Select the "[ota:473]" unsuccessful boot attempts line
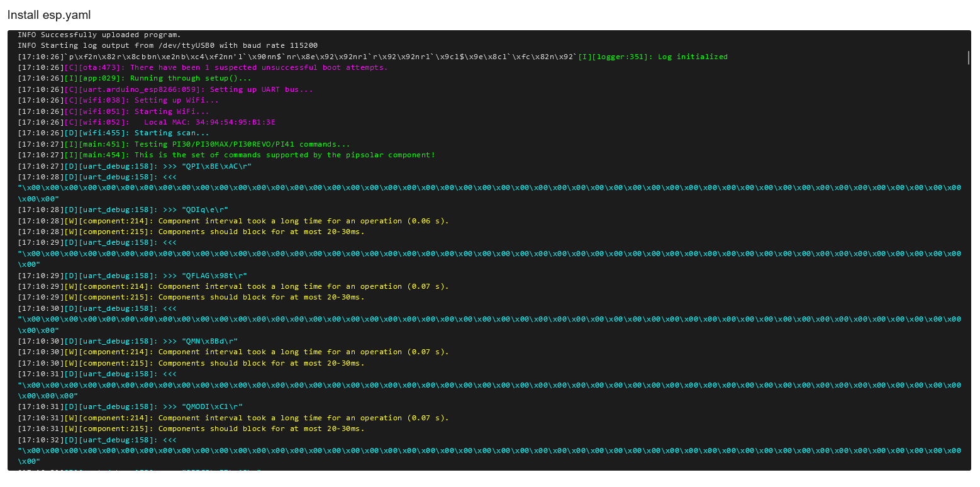980x487 pixels. point(203,67)
